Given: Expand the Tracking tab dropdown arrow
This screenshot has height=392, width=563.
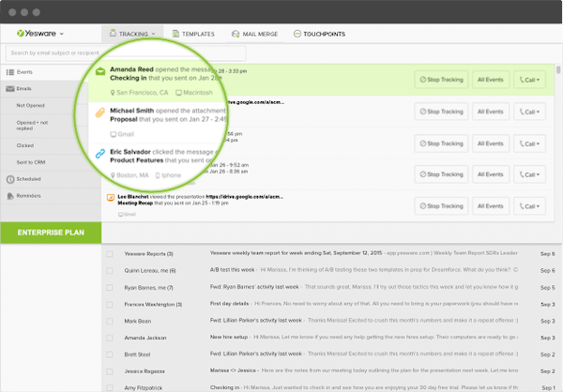Looking at the screenshot, I should point(154,34).
